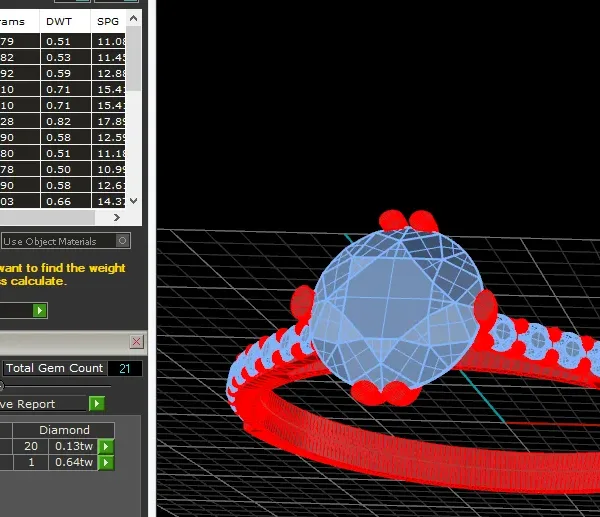Viewport: 600px width, 517px height.
Task: Select the DWT cell with value 0.59
Action: coord(66,73)
